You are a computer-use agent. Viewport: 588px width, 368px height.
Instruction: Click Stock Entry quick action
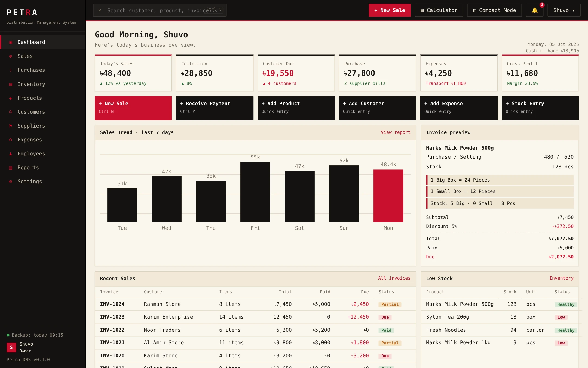tap(540, 108)
